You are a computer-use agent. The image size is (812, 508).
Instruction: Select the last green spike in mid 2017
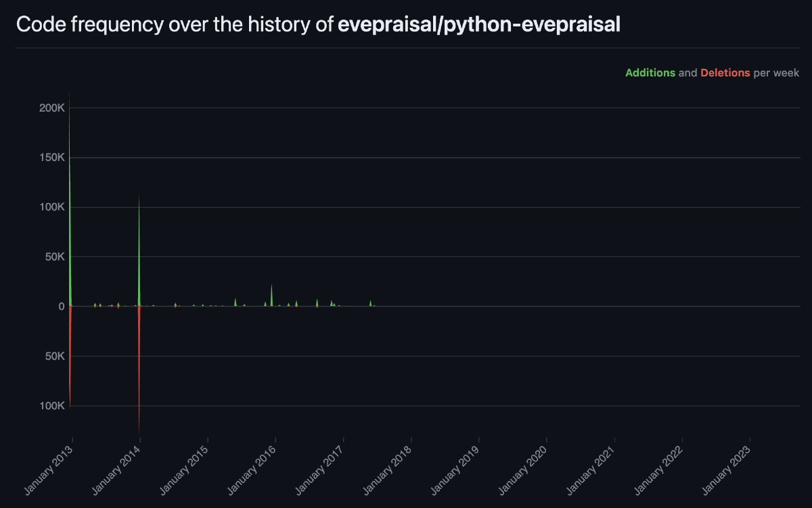tap(371, 303)
